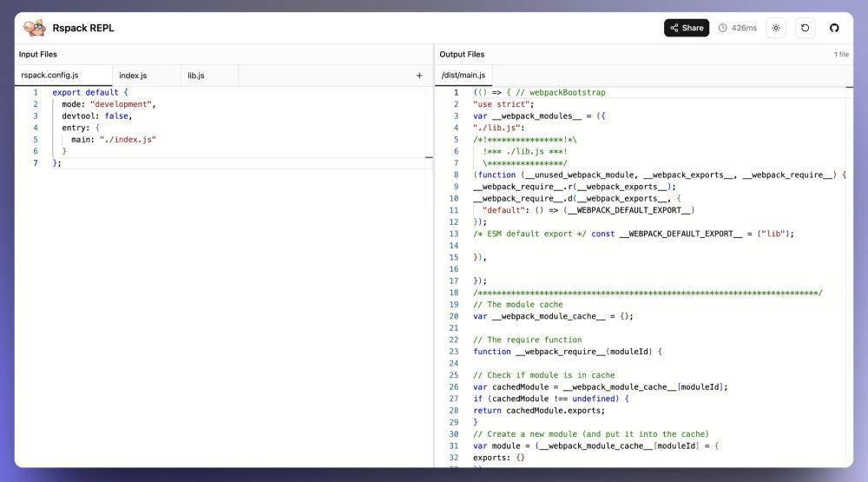Click the Rspack crab logo
This screenshot has height=482, width=868.
pyautogui.click(x=35, y=28)
